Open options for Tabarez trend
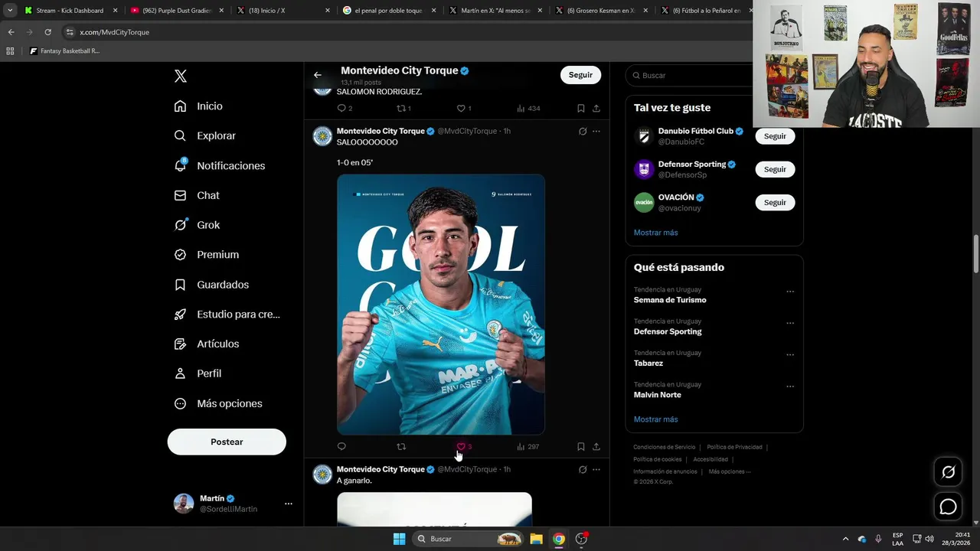Viewport: 980px width, 551px height. (790, 355)
